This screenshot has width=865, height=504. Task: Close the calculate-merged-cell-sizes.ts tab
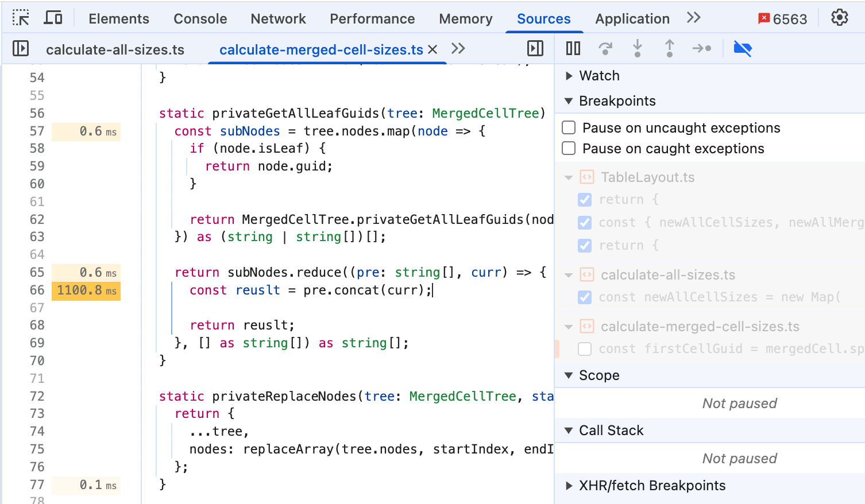click(433, 49)
